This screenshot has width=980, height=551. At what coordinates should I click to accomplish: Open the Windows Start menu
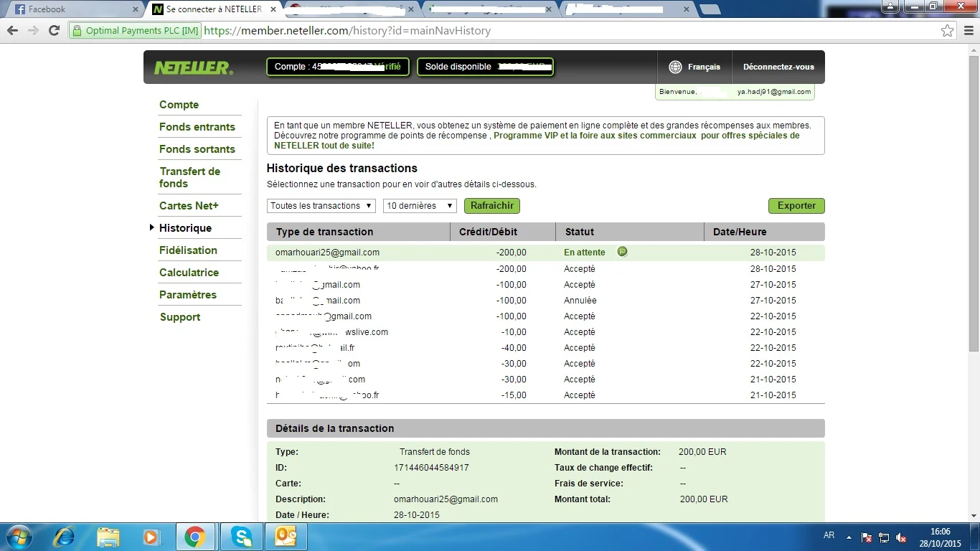coord(19,536)
